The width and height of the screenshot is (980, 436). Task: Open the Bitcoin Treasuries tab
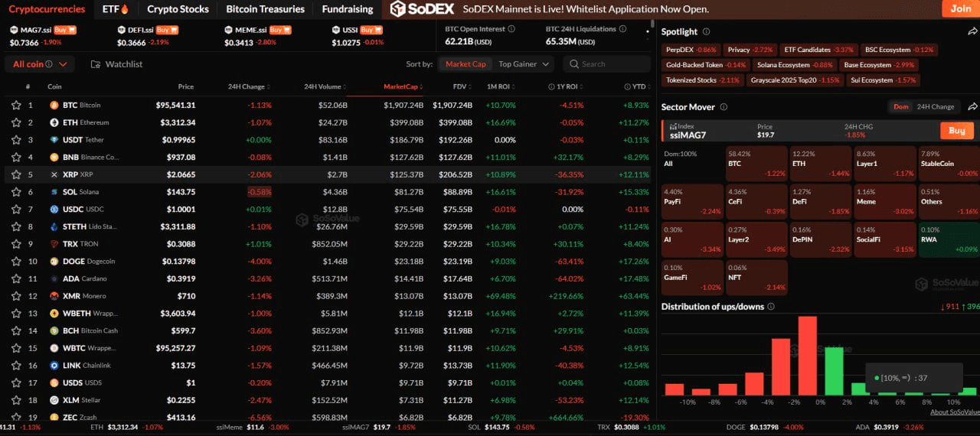[x=265, y=9]
